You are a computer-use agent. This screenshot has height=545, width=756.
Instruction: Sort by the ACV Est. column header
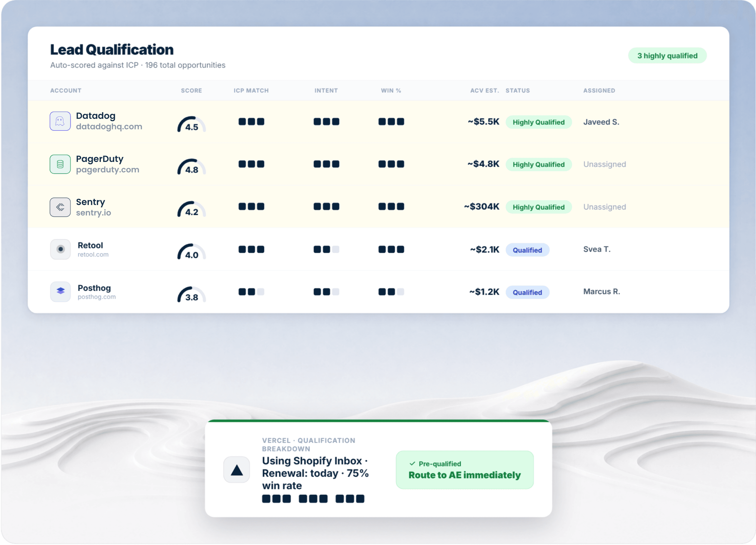click(484, 90)
